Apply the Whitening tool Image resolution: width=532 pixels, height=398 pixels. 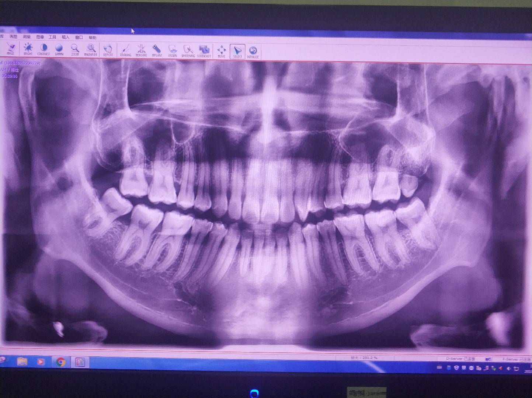click(x=188, y=51)
